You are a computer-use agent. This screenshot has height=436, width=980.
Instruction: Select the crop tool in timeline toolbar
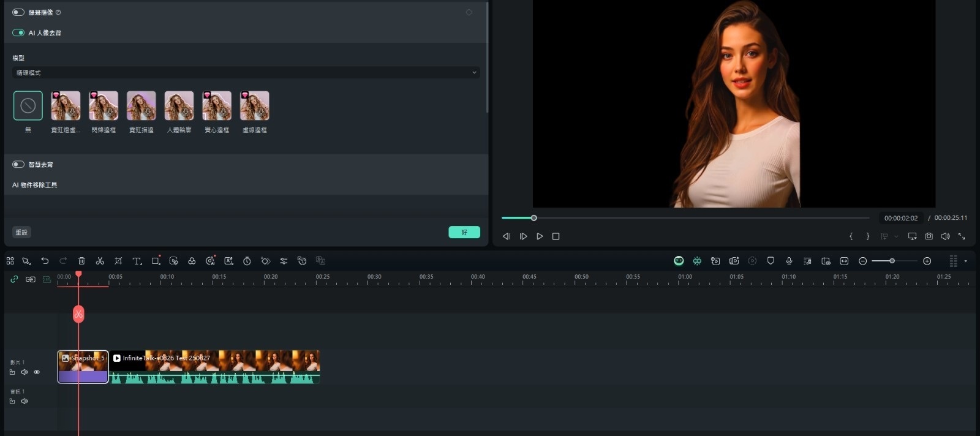point(118,261)
